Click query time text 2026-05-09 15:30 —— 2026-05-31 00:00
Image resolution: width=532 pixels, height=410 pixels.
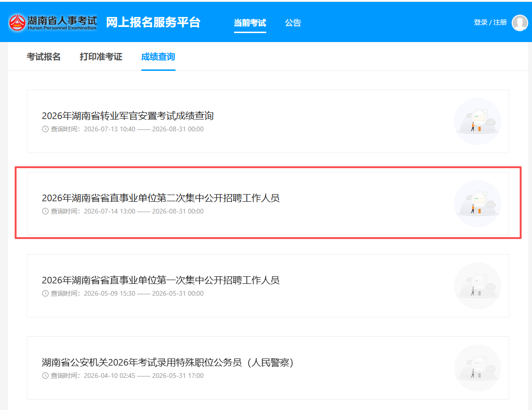pyautogui.click(x=143, y=293)
